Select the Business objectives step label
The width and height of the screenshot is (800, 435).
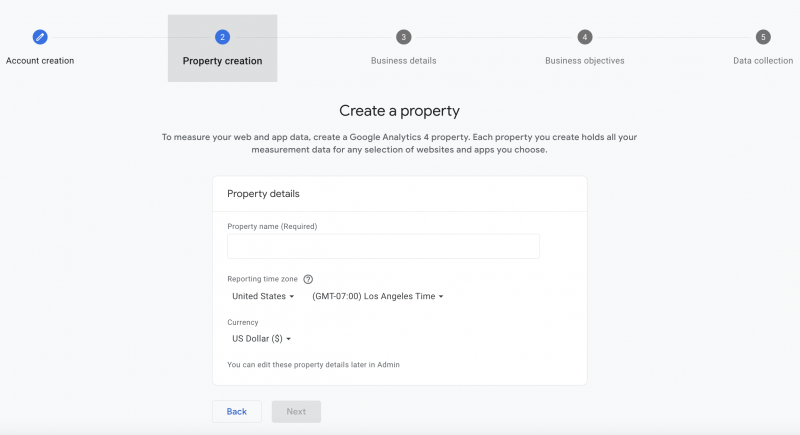[x=584, y=61]
